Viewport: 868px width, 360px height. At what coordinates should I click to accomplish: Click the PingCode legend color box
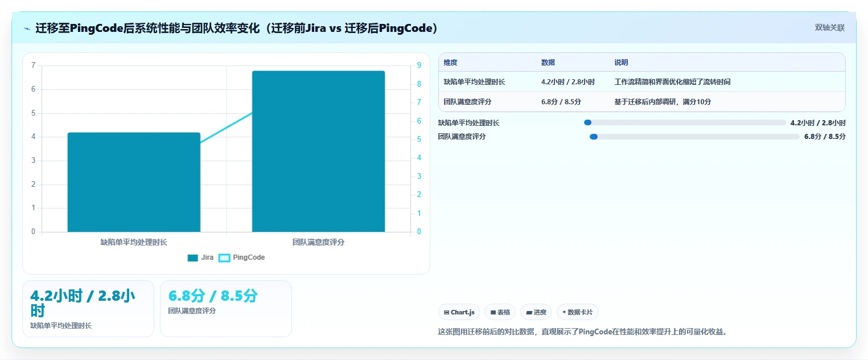tap(224, 257)
